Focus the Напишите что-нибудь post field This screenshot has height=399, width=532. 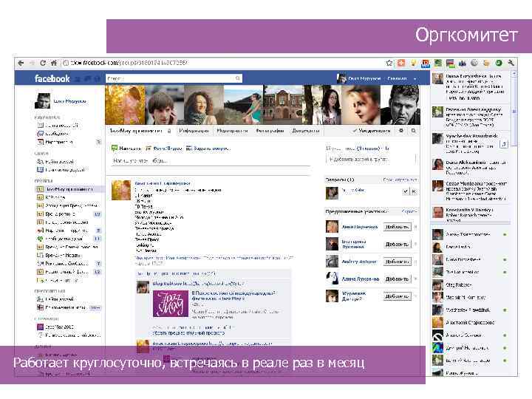(211, 161)
